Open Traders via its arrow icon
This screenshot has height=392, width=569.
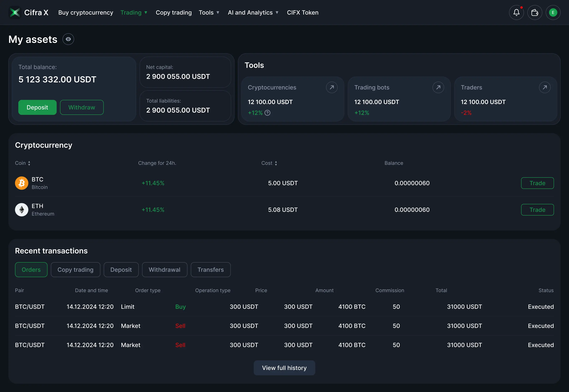[545, 87]
